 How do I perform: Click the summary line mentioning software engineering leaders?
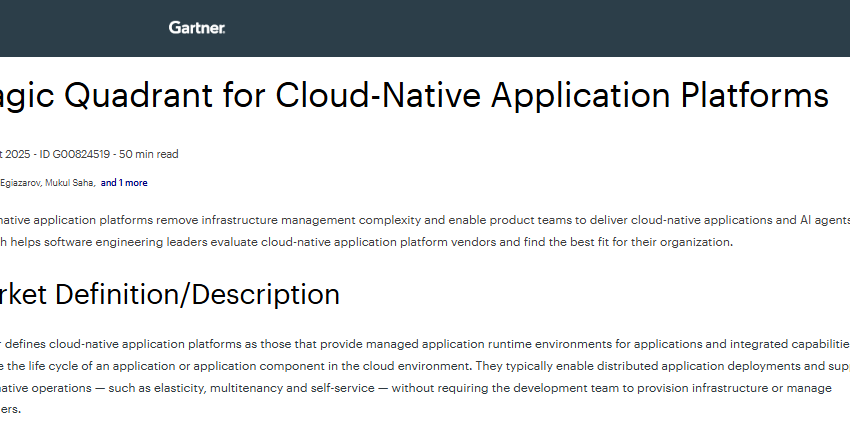(366, 242)
